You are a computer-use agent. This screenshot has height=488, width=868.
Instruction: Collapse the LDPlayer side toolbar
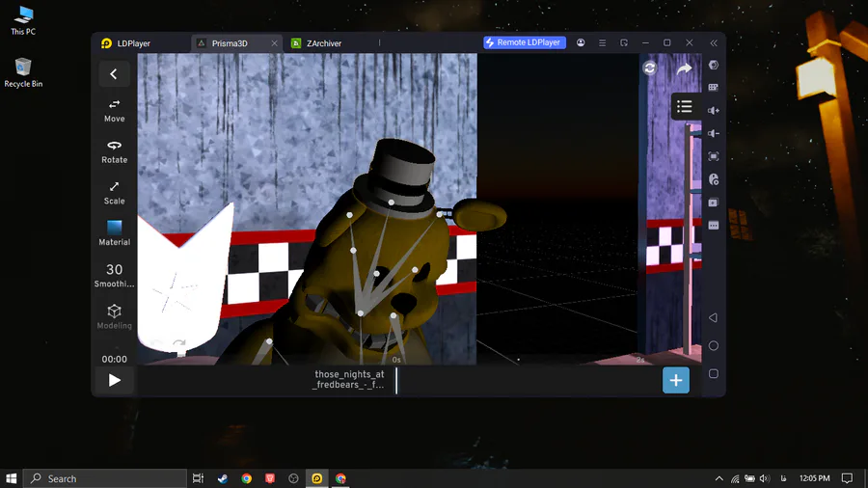tap(714, 42)
